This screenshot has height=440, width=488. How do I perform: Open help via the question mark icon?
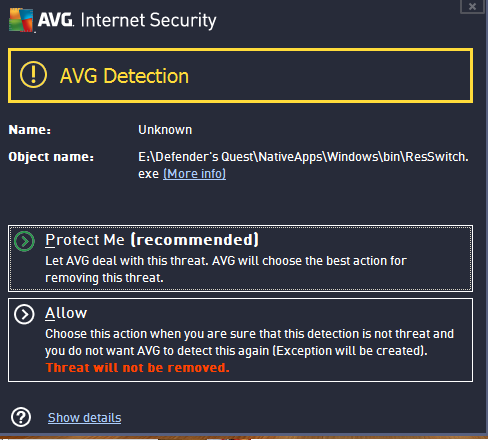click(21, 417)
